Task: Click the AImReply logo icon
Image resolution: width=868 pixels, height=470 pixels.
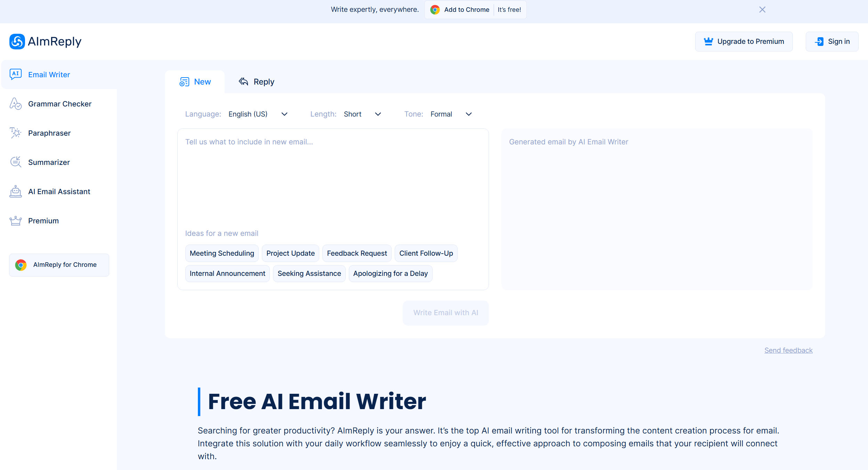Action: coord(17,41)
